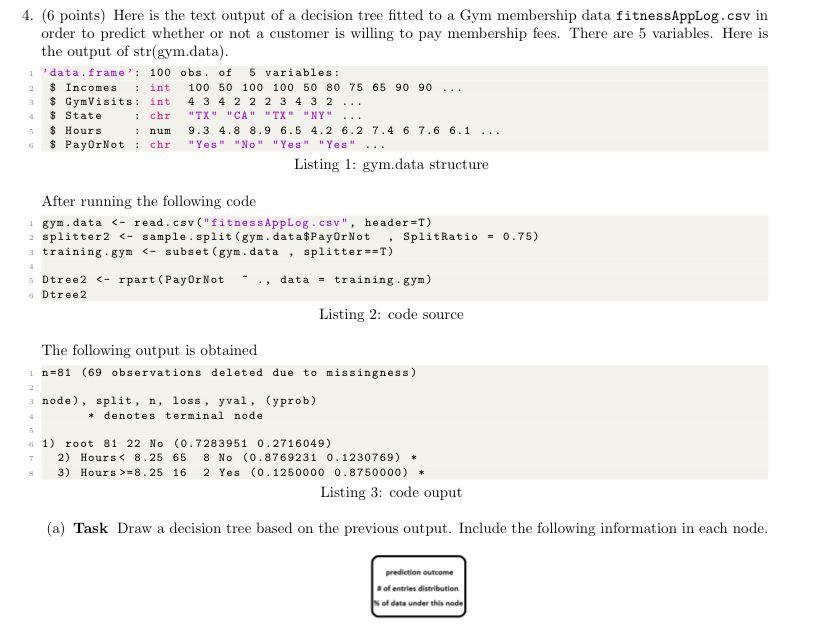
Task: Click the text "After running the following code"
Action: [x=149, y=202]
